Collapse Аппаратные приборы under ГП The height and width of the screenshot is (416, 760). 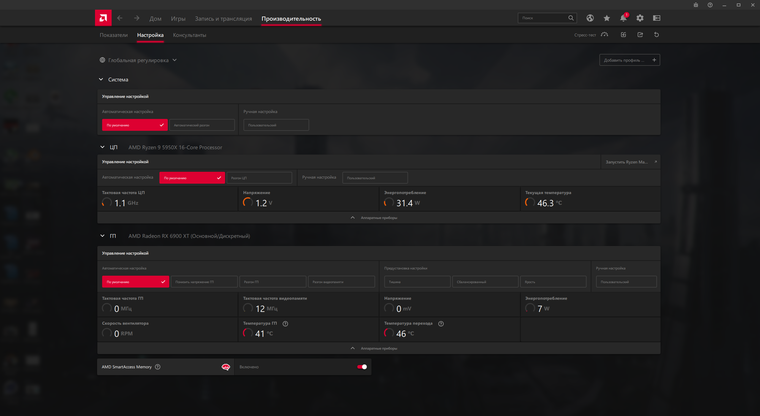tap(379, 348)
